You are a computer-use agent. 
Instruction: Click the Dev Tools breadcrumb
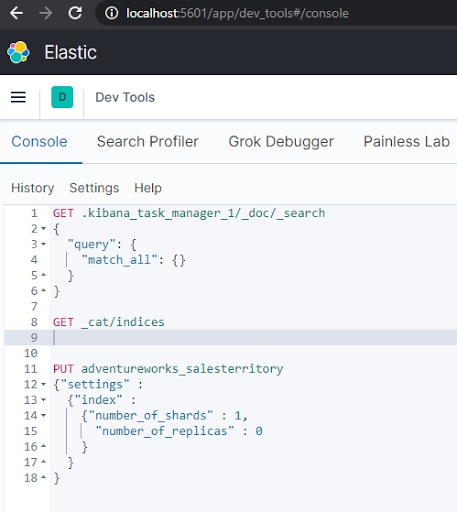coord(125,97)
